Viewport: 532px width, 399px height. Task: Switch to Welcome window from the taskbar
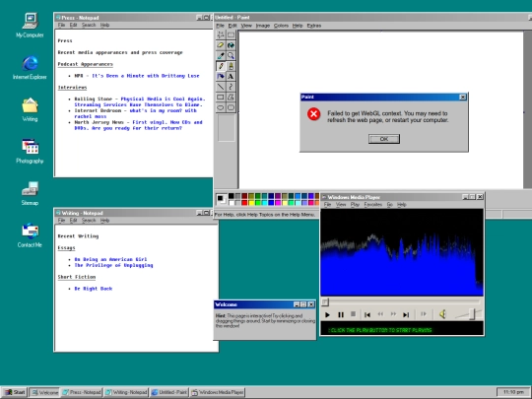coord(44,392)
